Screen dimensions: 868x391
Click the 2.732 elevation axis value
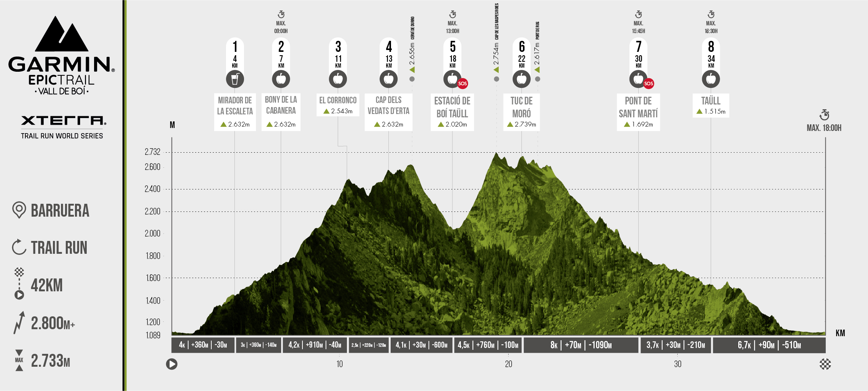click(153, 152)
